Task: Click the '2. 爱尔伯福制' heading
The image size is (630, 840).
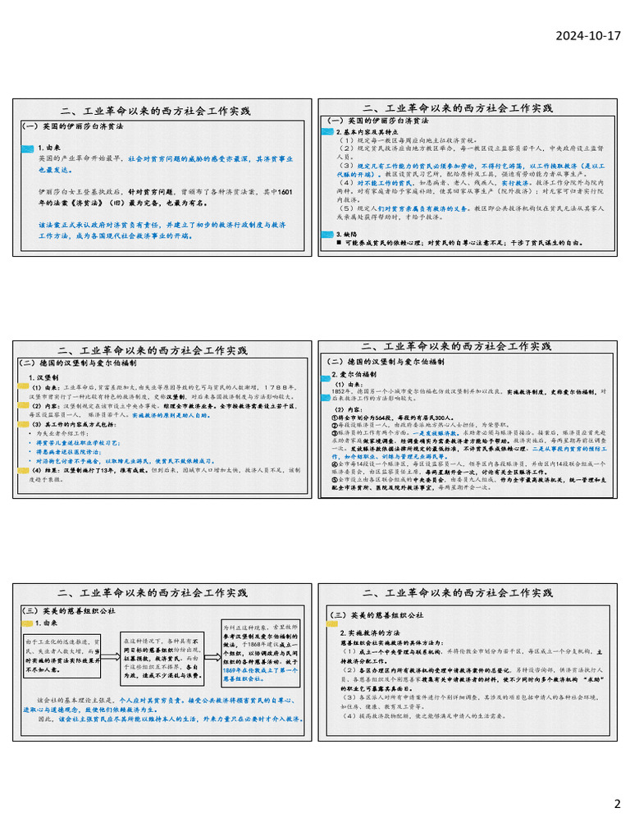Action: click(354, 374)
